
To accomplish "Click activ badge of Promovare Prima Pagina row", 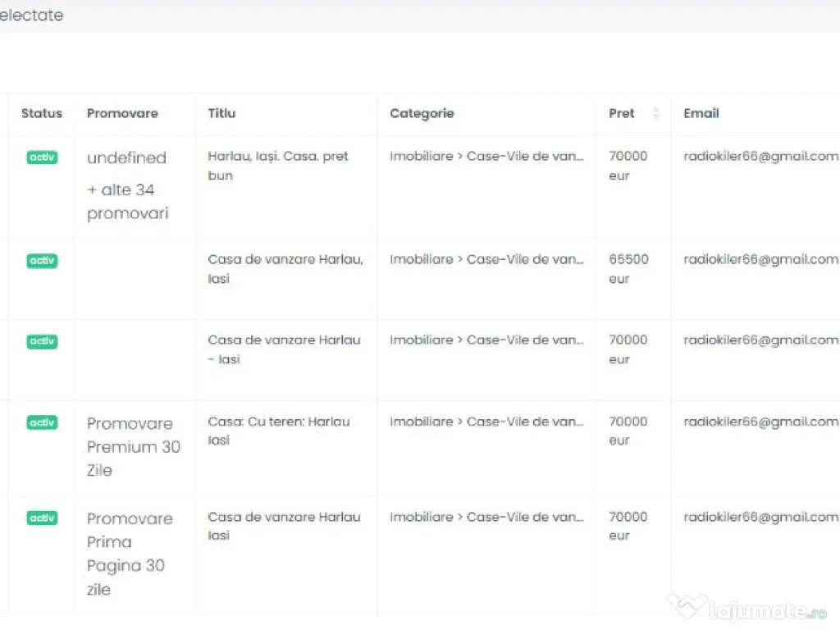I will (42, 518).
